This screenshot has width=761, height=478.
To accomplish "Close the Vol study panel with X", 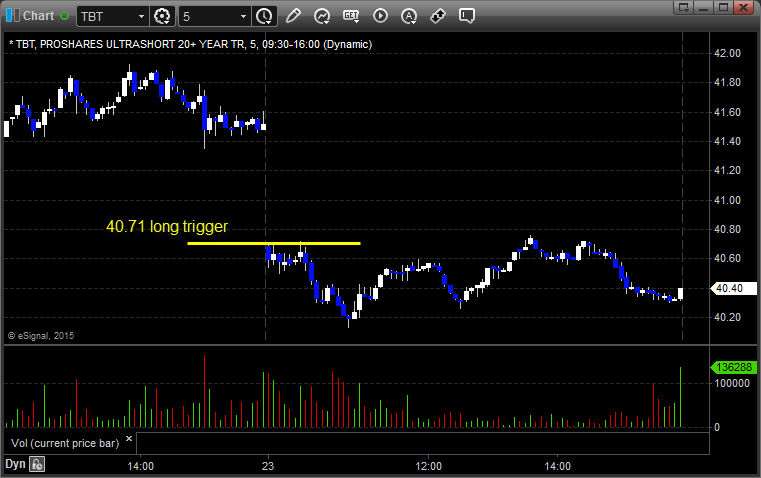I will pos(129,439).
